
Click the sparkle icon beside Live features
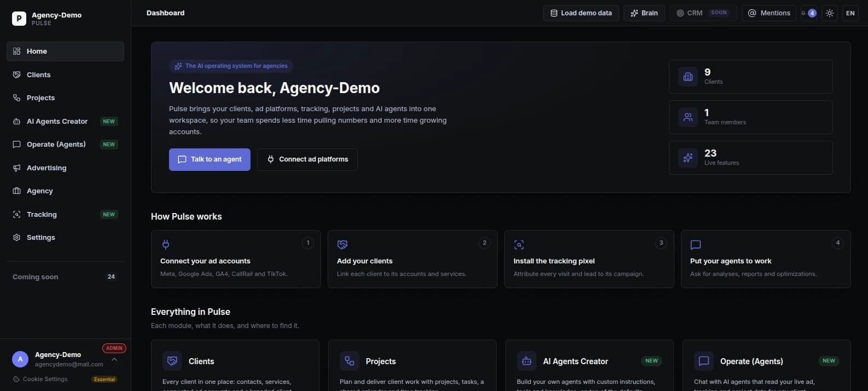pos(688,158)
